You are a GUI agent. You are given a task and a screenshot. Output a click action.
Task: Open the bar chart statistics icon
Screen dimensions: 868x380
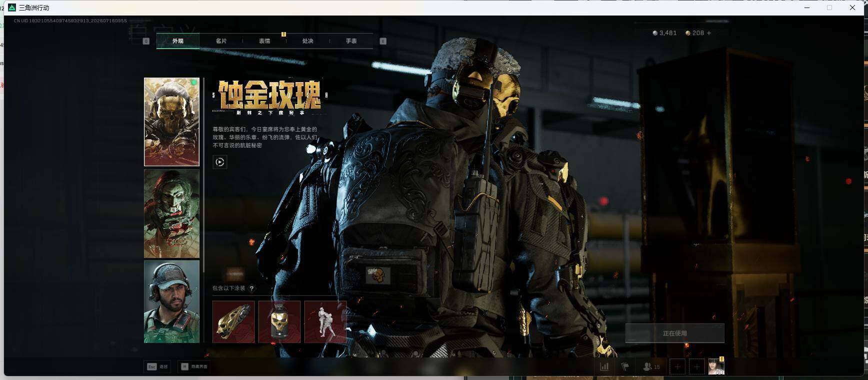(604, 367)
